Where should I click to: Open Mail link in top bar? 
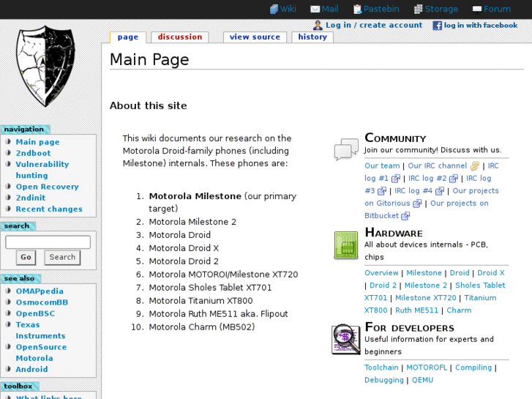point(330,10)
